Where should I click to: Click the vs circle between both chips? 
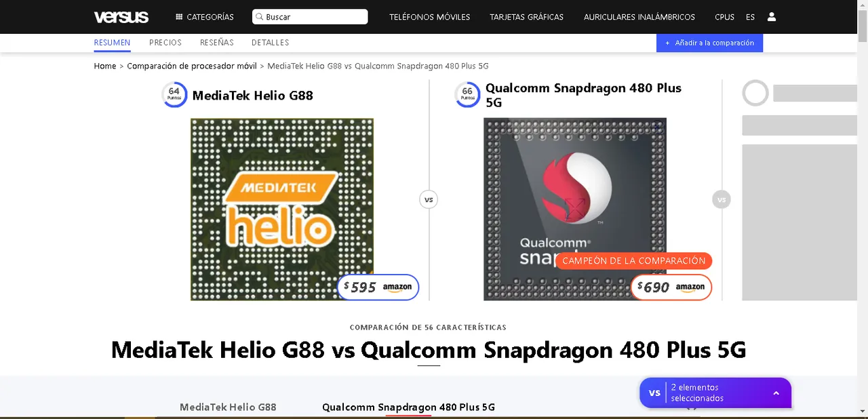point(429,199)
